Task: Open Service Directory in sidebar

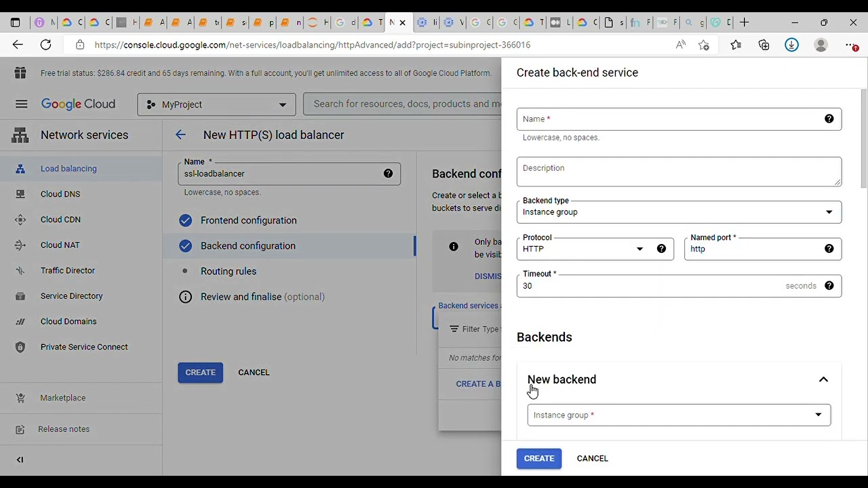Action: [x=72, y=296]
